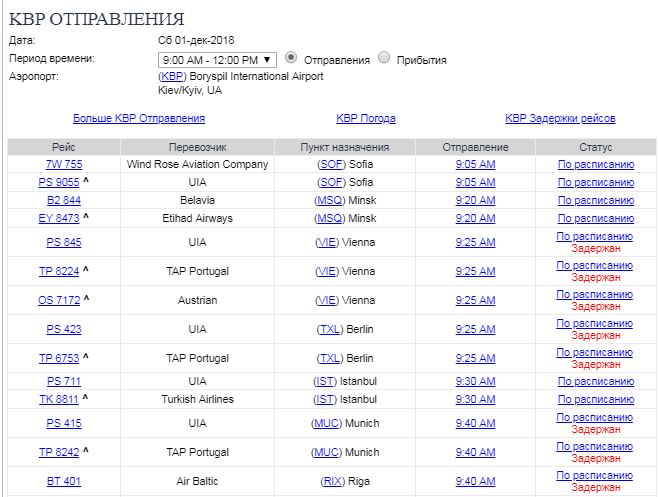Open flight 7W 755 details
Viewport: 659px width, 497px height.
[64, 164]
